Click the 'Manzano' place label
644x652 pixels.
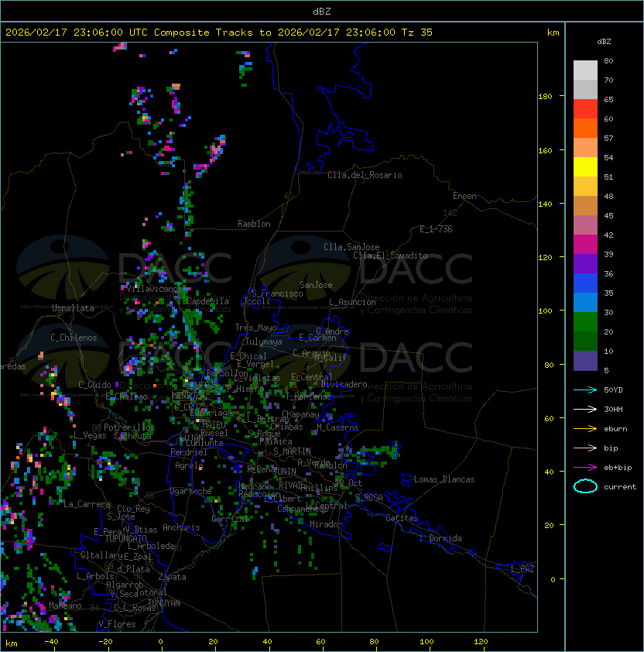tap(65, 606)
